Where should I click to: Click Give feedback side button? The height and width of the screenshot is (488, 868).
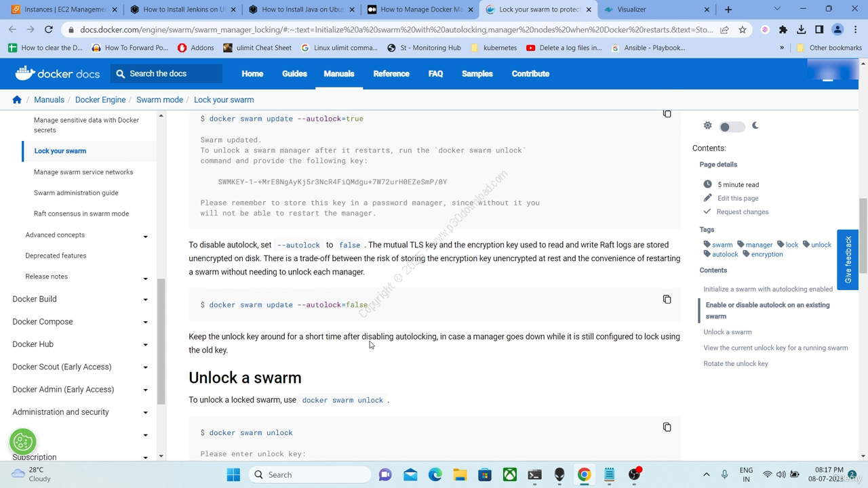coord(848,260)
